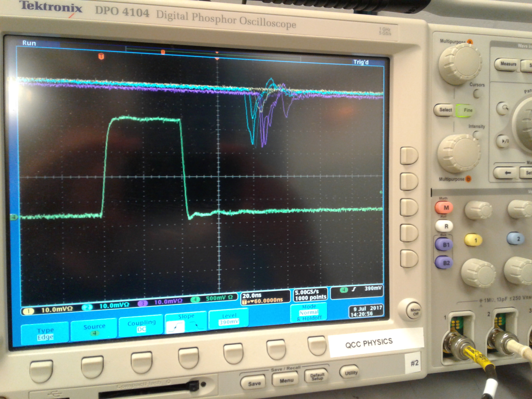Select the #2 label sticker

click(x=414, y=363)
